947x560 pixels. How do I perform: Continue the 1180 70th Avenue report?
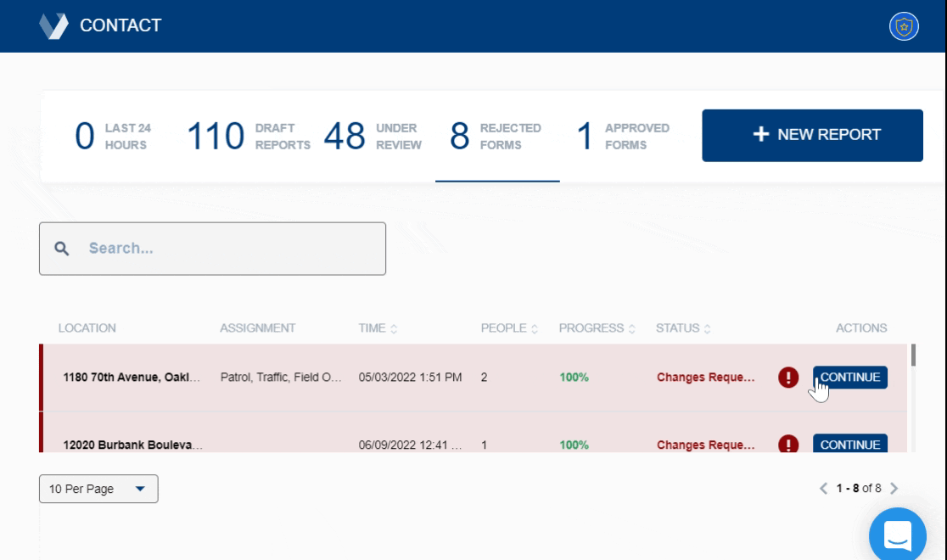click(x=852, y=375)
